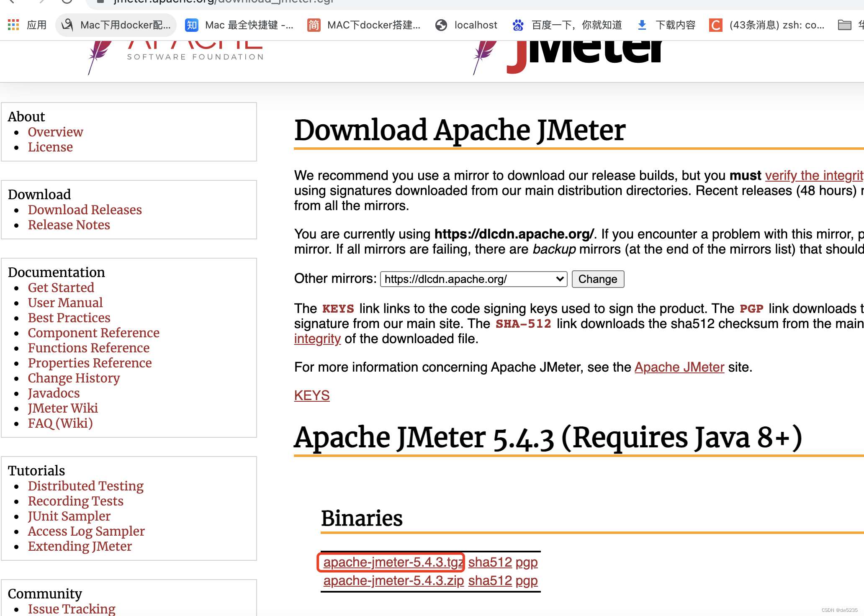This screenshot has height=616, width=864.
Task: Open sha512 link for the tgz file
Action: 490,562
